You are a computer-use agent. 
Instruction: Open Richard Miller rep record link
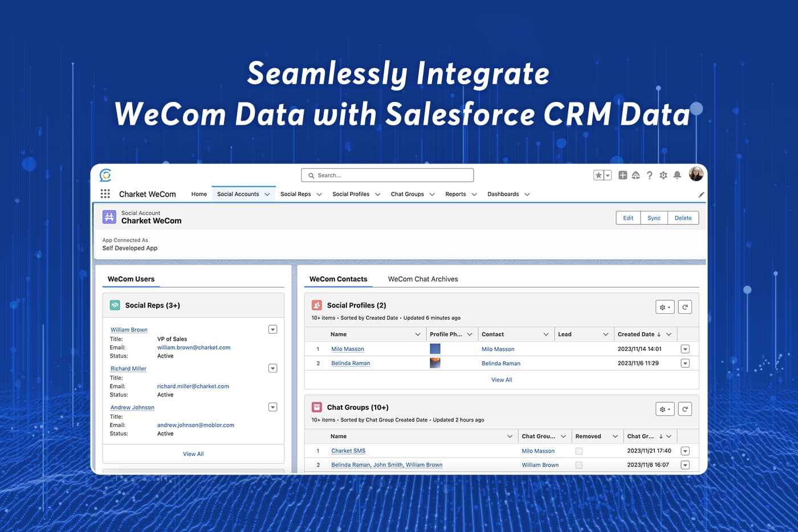click(128, 369)
